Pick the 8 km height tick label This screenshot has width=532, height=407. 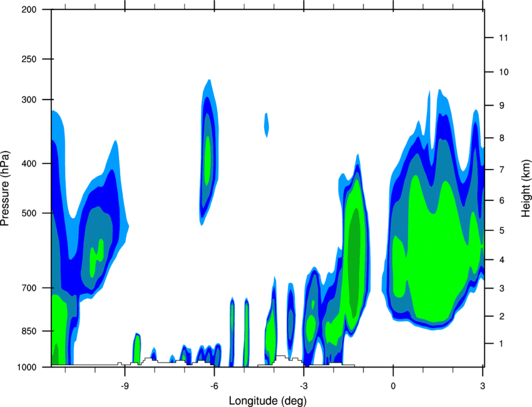(x=502, y=138)
